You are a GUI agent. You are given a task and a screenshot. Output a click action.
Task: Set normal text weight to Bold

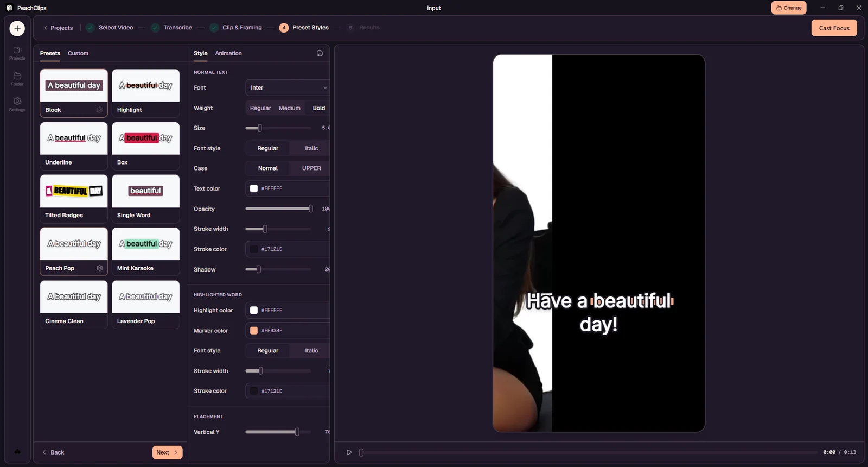(318, 108)
